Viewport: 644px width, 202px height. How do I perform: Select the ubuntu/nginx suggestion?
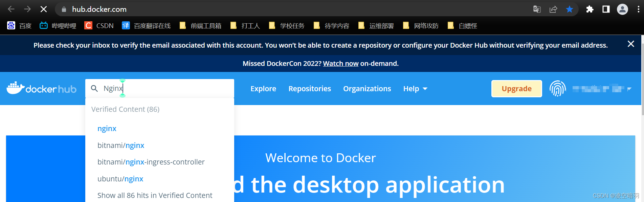coord(120,179)
